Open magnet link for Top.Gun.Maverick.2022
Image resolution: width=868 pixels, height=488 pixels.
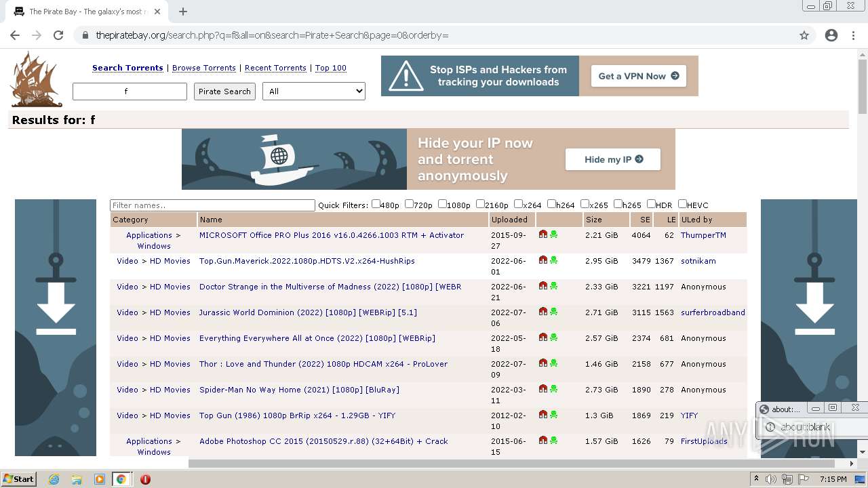point(542,260)
